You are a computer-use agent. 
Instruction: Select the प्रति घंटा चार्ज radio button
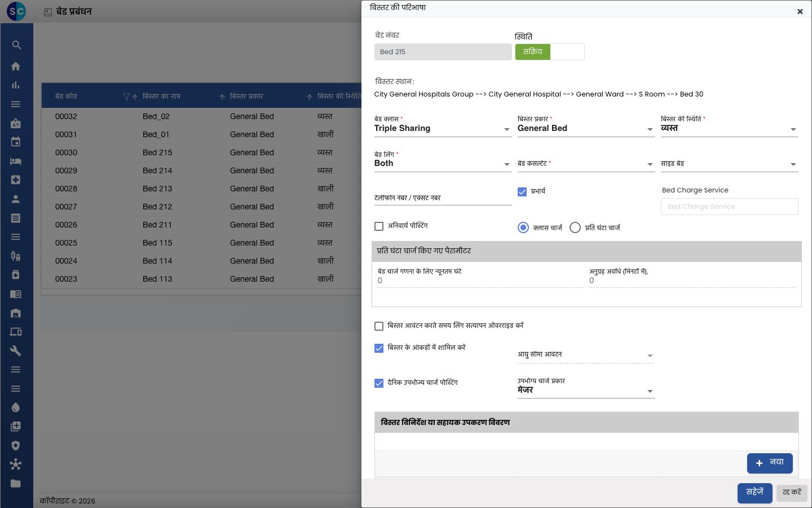pyautogui.click(x=575, y=227)
